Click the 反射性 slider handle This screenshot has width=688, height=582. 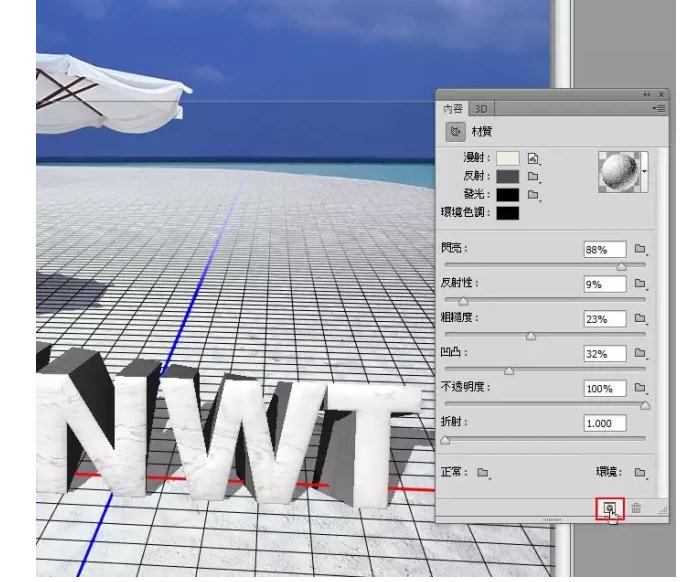click(x=463, y=301)
